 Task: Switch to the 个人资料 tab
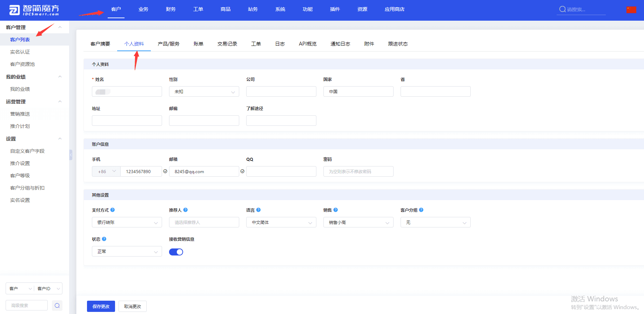tap(134, 44)
